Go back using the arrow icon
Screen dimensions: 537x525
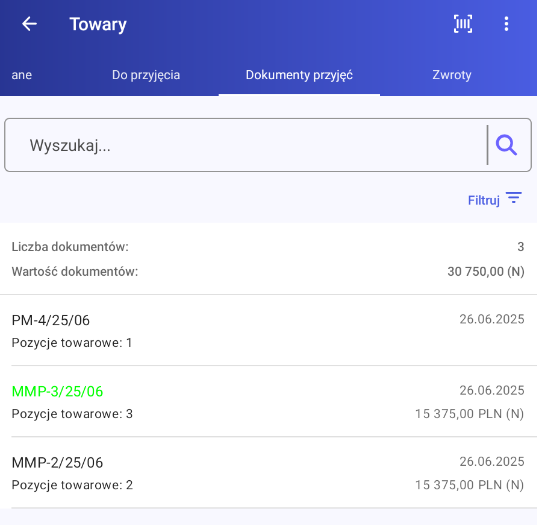coord(29,24)
